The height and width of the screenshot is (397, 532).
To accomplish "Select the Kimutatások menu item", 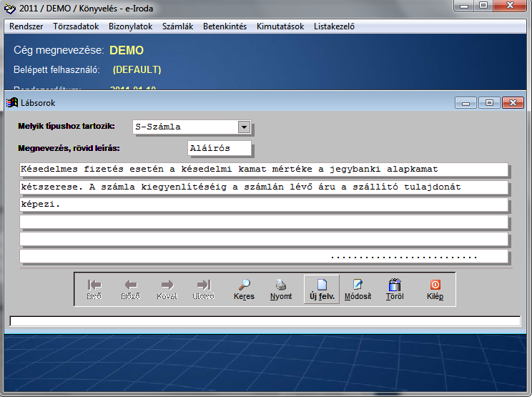I will point(280,26).
